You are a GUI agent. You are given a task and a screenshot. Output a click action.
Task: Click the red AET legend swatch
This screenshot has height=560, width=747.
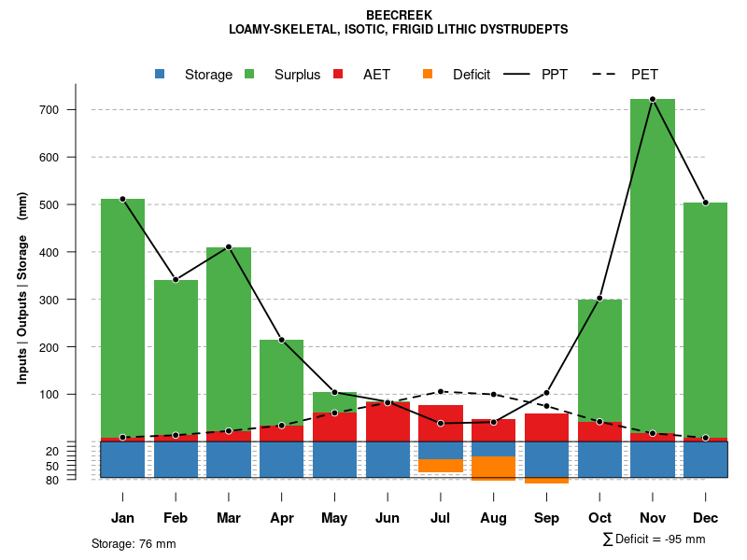[339, 74]
